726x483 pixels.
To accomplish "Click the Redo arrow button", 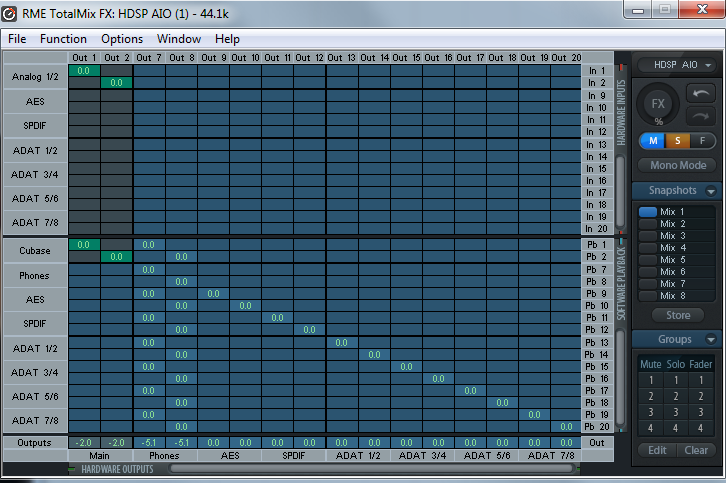I will [701, 116].
